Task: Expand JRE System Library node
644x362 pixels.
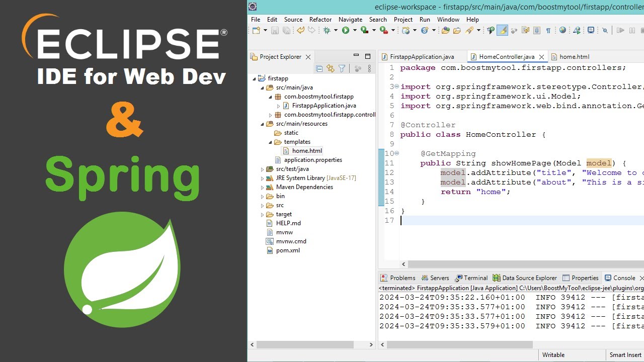Action: click(262, 178)
